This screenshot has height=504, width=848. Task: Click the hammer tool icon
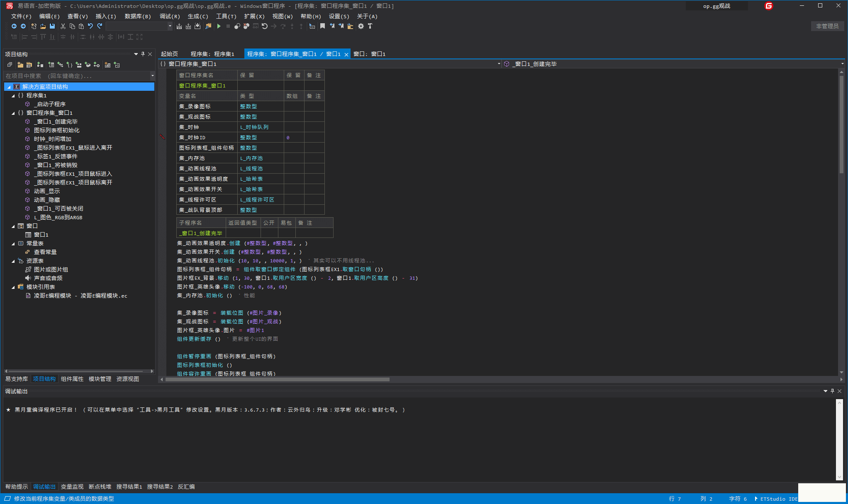click(370, 26)
